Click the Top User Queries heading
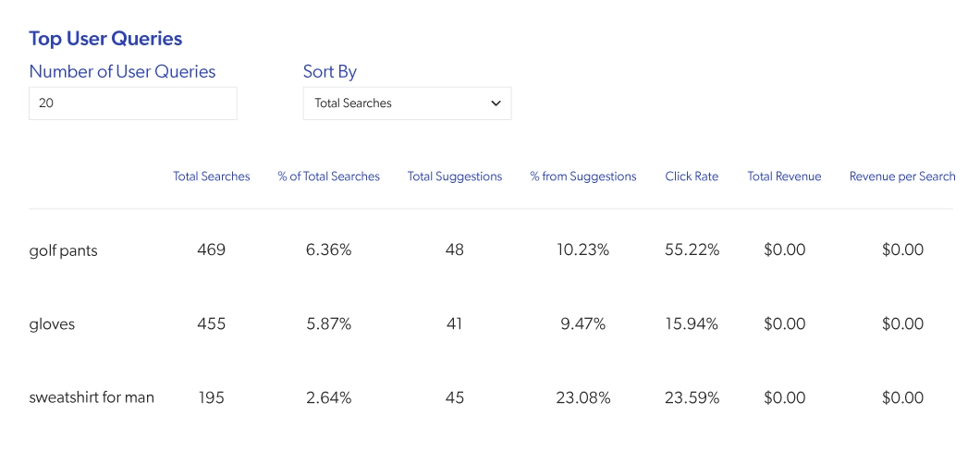The image size is (980, 462). pyautogui.click(x=105, y=39)
